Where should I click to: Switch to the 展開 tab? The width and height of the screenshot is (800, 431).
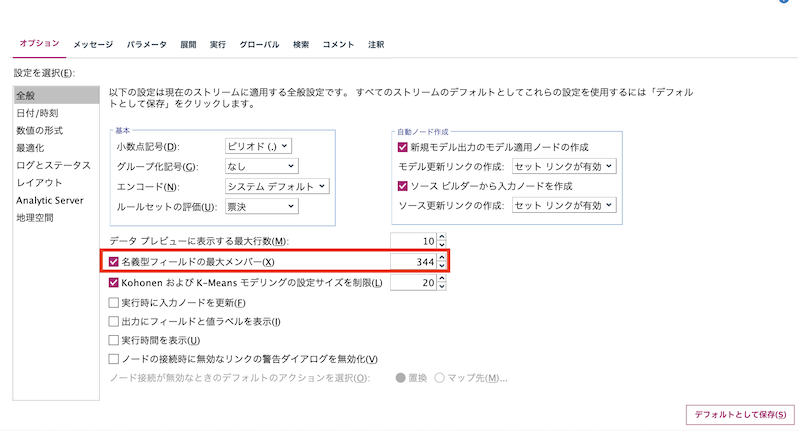(188, 45)
